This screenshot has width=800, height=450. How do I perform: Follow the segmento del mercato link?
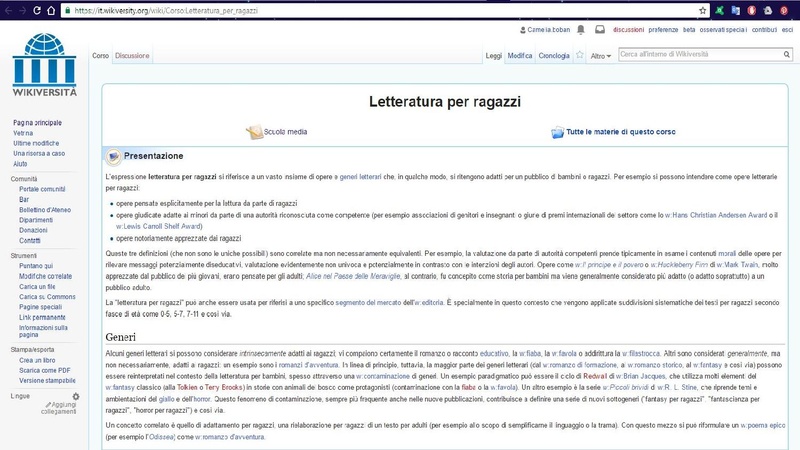tap(368, 303)
